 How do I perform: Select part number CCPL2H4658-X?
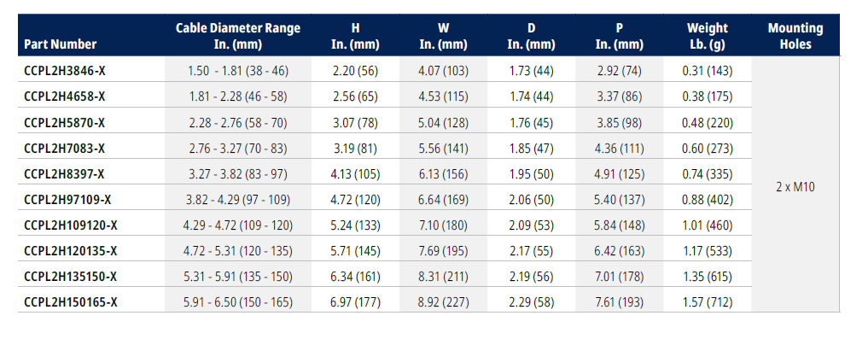pos(65,96)
